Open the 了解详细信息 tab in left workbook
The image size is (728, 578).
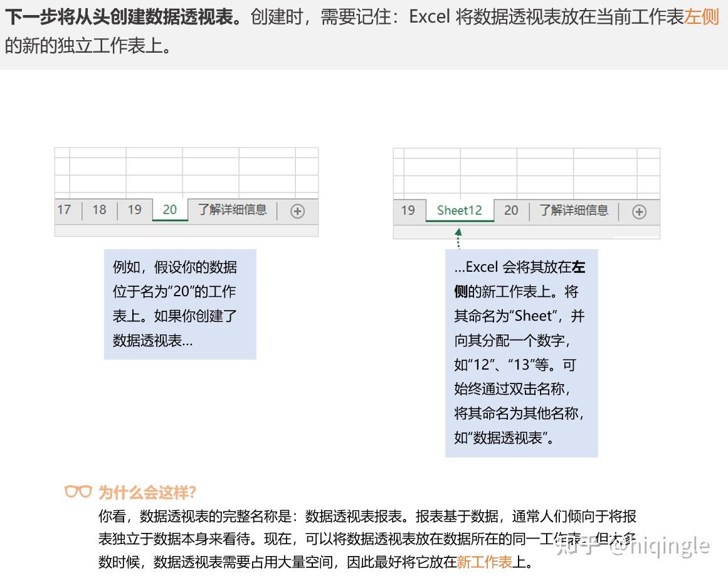tap(232, 210)
